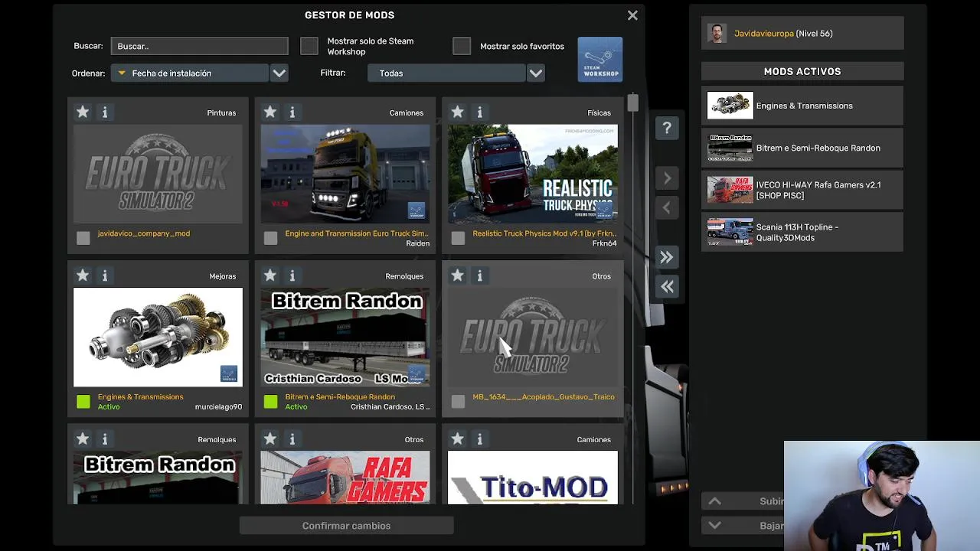
Task: Favorite the Tito-MOD card
Action: [x=458, y=439]
